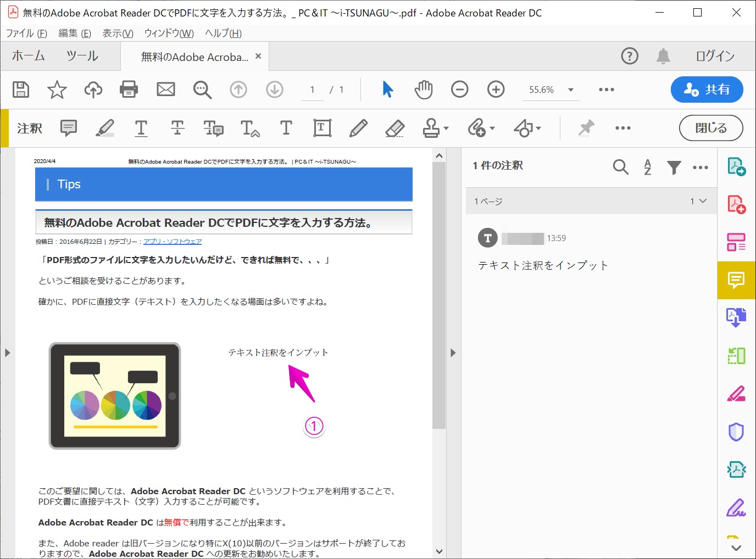This screenshot has height=559, width=756.
Task: Open the Fill & Sign pen sidebar tool
Action: tap(736, 508)
